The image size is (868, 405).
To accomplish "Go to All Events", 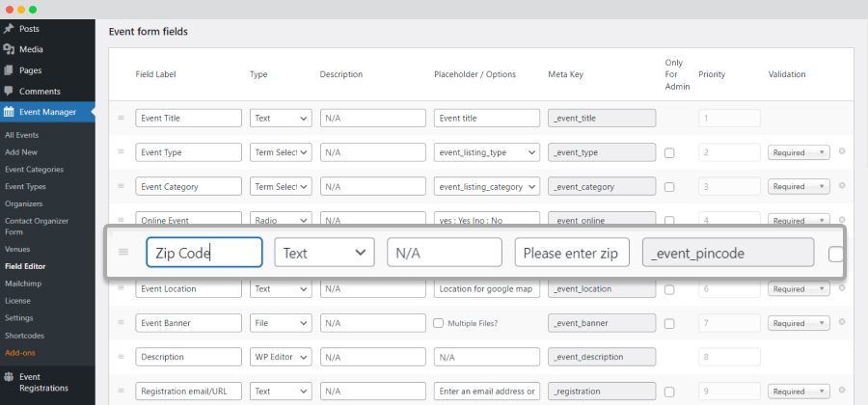I will [21, 135].
